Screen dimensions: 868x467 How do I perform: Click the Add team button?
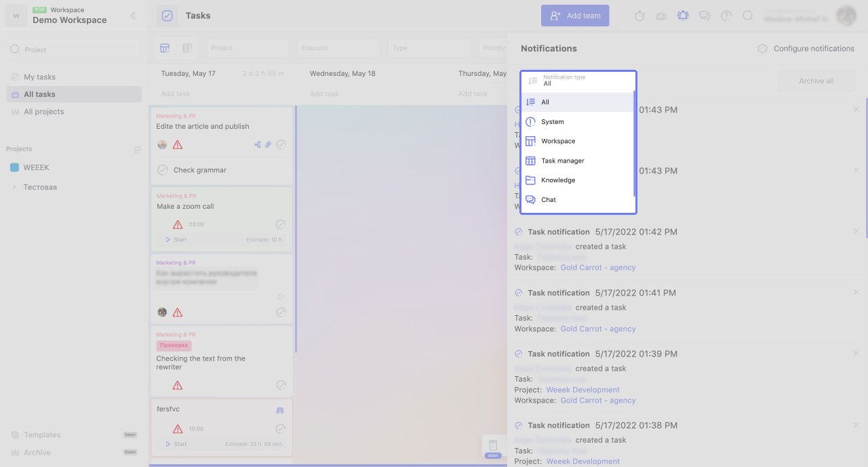pos(575,16)
